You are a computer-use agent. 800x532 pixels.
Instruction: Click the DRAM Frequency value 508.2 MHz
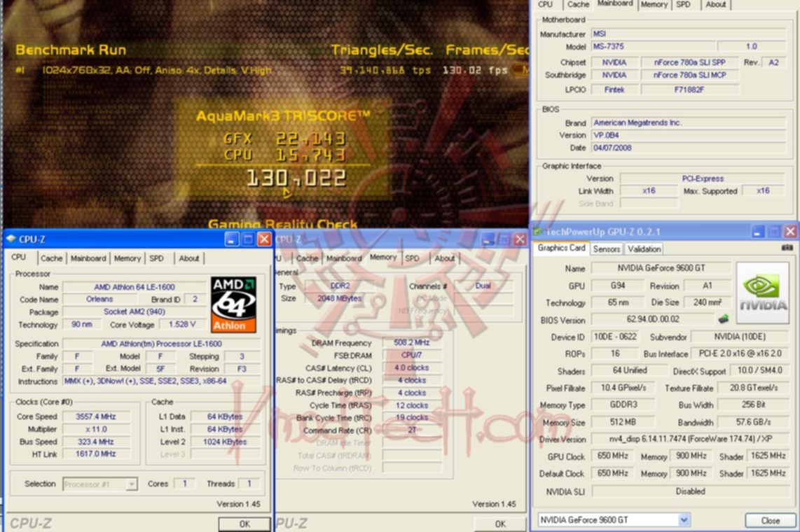coord(411,342)
